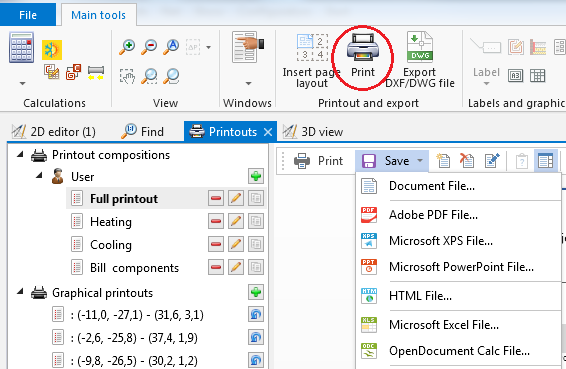Expand the Calculations dropdown arrow
566x369 pixels.
pos(22,83)
